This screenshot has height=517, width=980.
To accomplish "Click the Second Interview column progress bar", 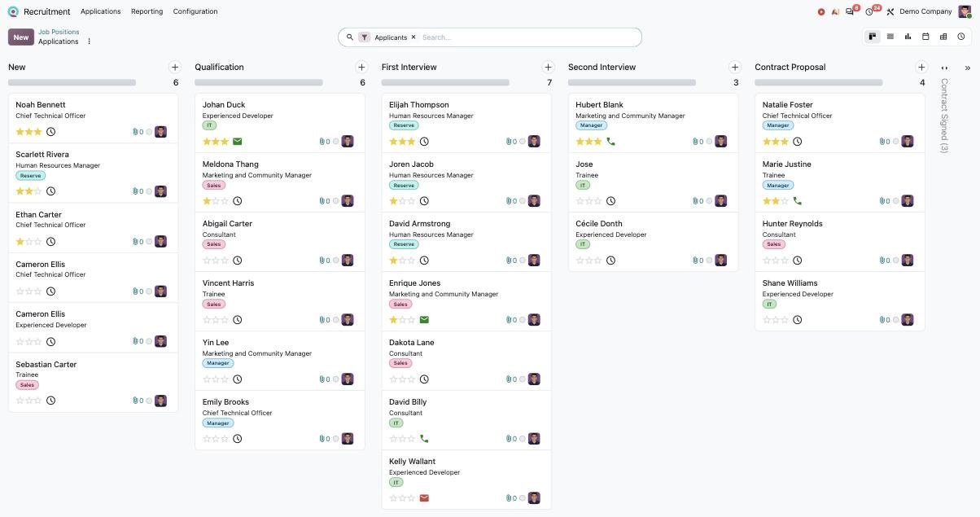I will tap(632, 82).
